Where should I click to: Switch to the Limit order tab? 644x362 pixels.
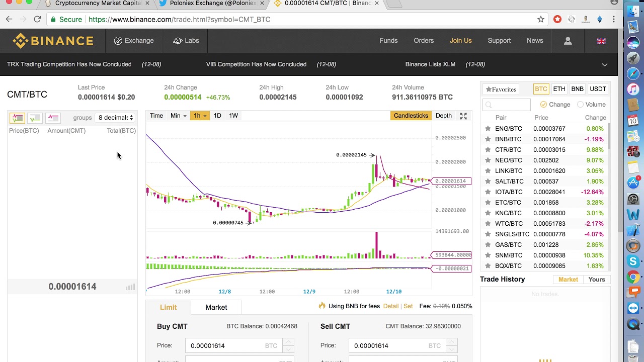click(x=169, y=307)
